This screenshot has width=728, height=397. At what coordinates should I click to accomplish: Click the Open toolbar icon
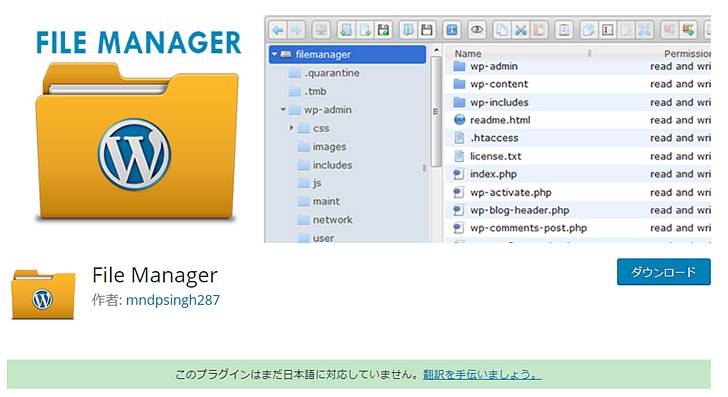point(408,31)
